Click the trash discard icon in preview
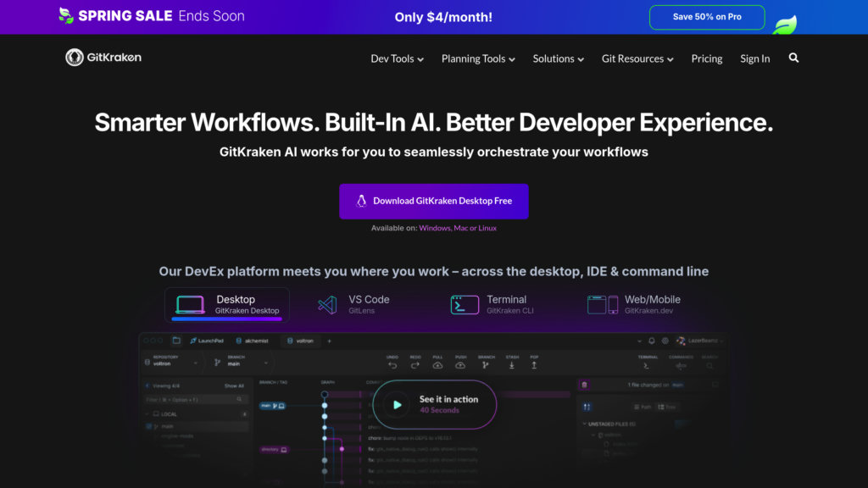The height and width of the screenshot is (488, 868). pyautogui.click(x=584, y=385)
